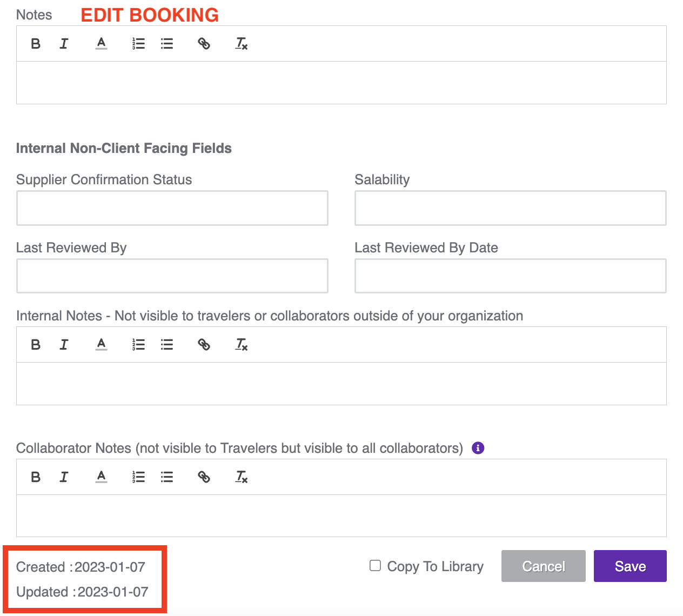Click into the Internal Notes text area
Viewport: 683px width, 616px height.
pyautogui.click(x=341, y=384)
